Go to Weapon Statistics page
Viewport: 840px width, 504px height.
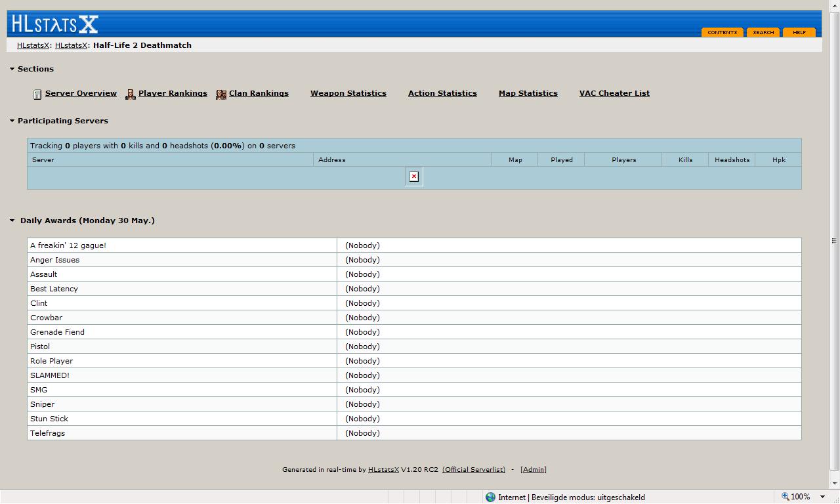pos(348,93)
